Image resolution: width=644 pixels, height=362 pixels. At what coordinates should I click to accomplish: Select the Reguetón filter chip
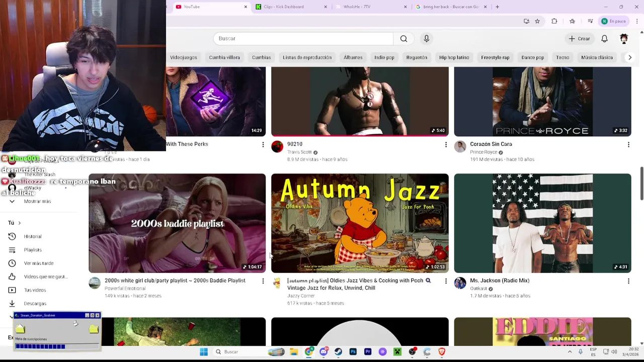pos(416,57)
